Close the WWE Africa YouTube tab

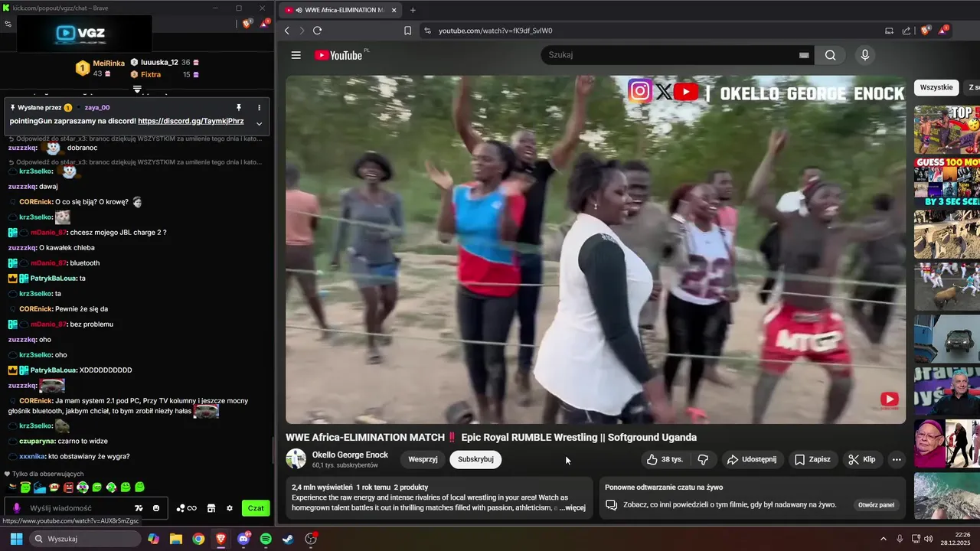[x=394, y=10]
